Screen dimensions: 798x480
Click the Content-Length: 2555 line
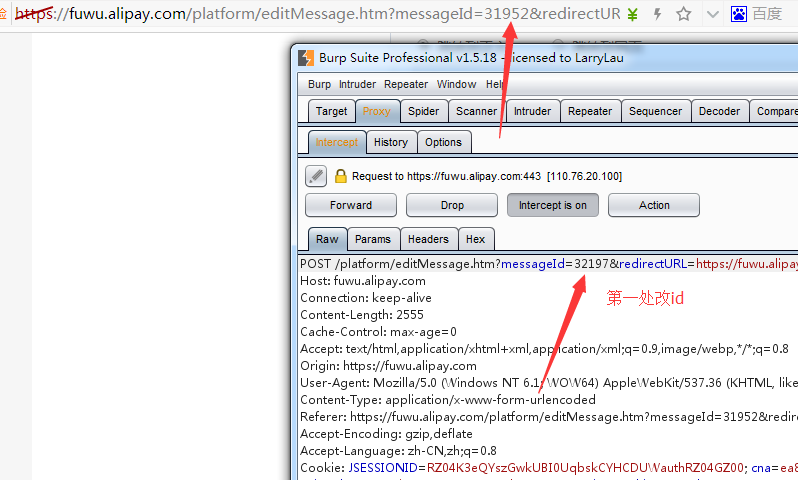[362, 315]
